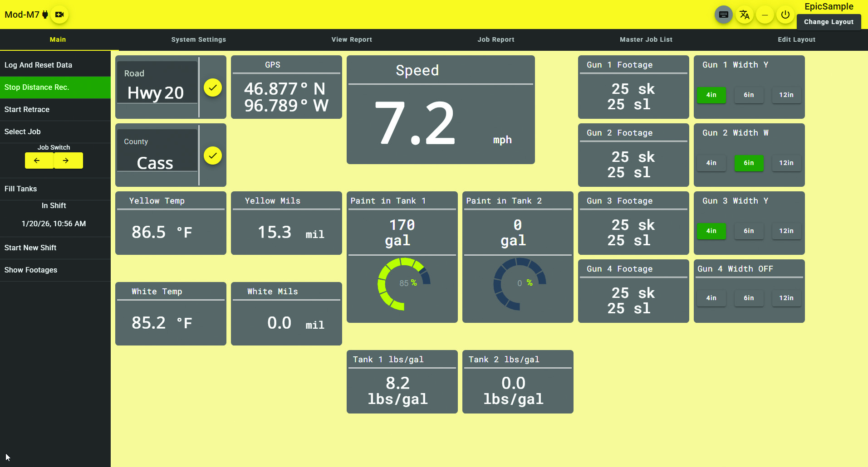The width and height of the screenshot is (868, 467).
Task: Open the System Settings tab
Action: [x=198, y=39]
